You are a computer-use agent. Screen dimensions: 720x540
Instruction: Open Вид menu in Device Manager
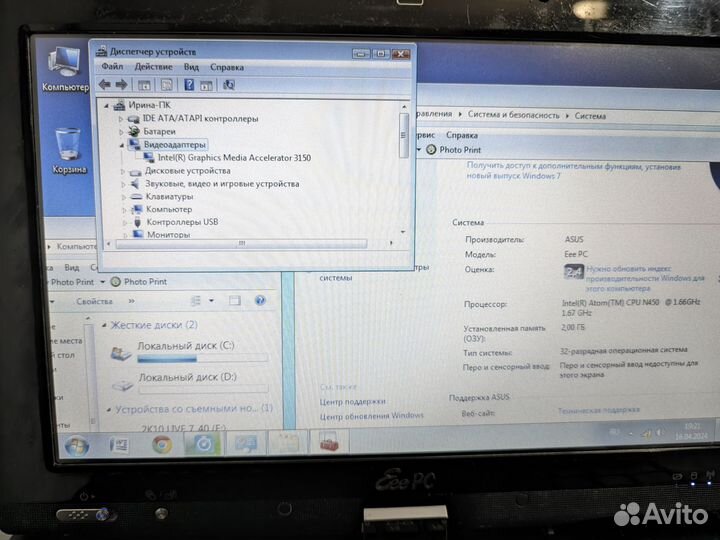(x=191, y=67)
